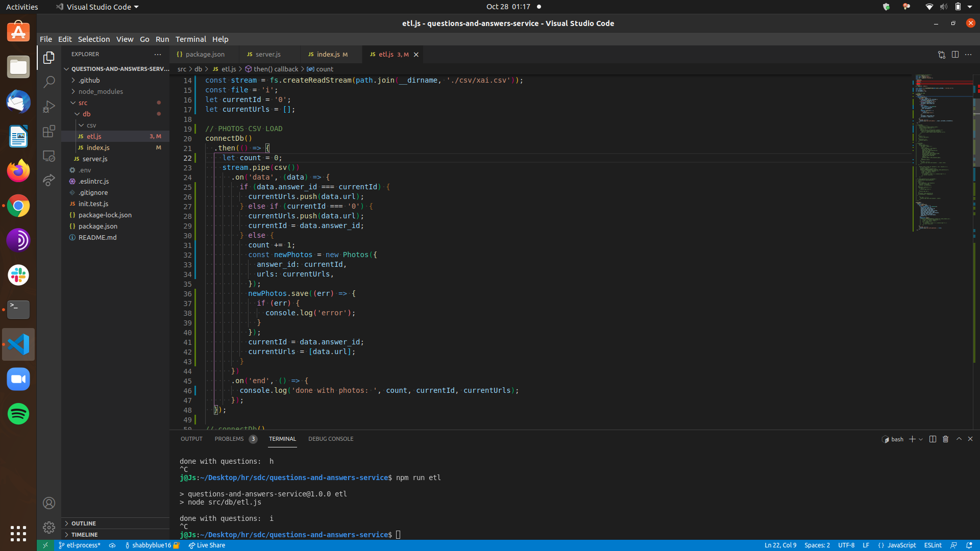Split the editor to the right
980x551 pixels.
tap(955, 55)
